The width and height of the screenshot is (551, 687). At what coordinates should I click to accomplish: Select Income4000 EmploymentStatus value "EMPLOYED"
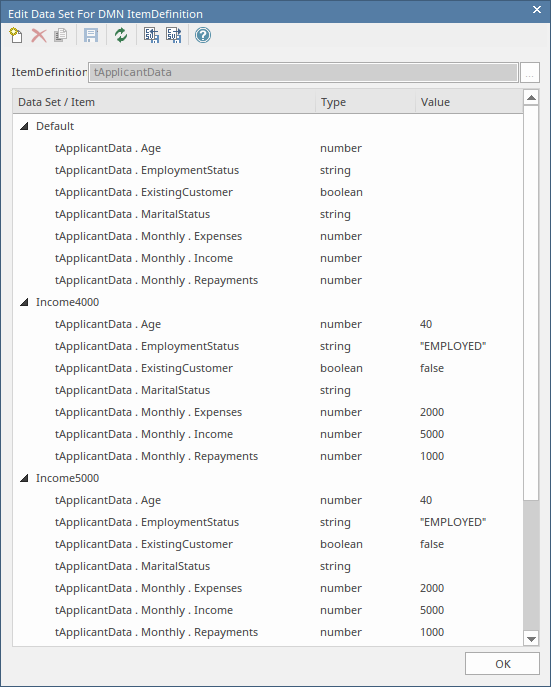coord(453,346)
